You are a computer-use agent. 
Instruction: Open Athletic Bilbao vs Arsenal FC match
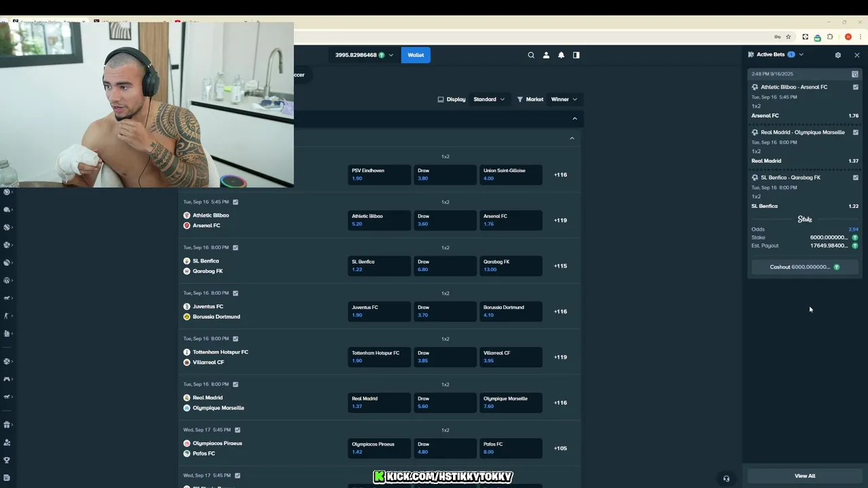(x=211, y=220)
